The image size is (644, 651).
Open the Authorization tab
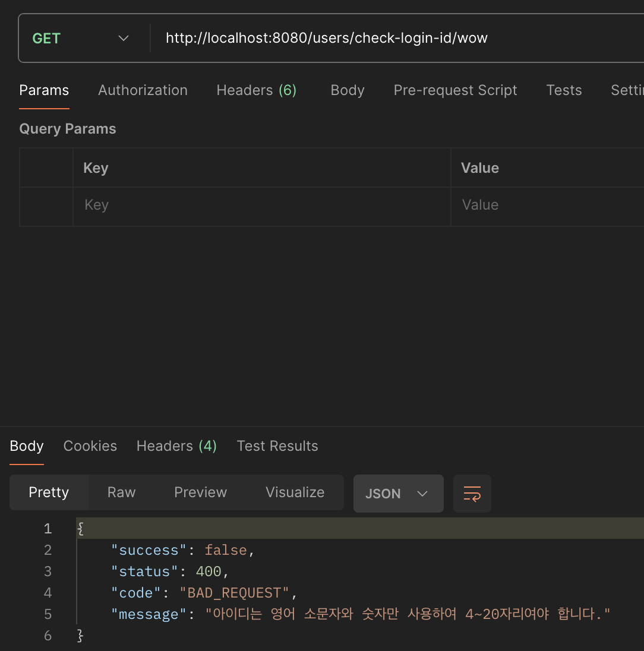(143, 90)
